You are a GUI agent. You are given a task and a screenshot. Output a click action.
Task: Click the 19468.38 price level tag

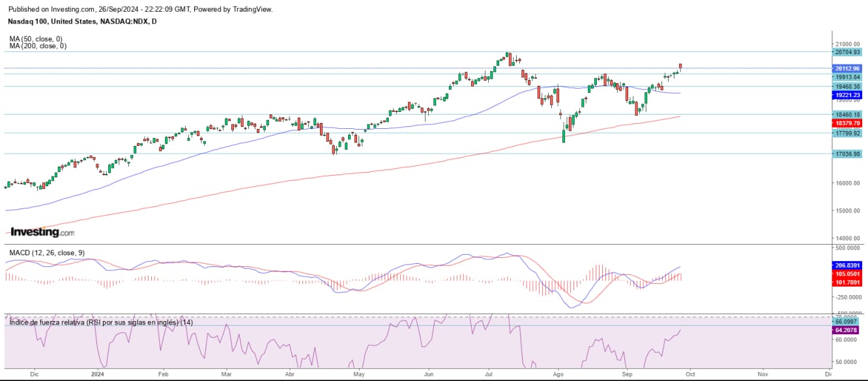(x=847, y=86)
